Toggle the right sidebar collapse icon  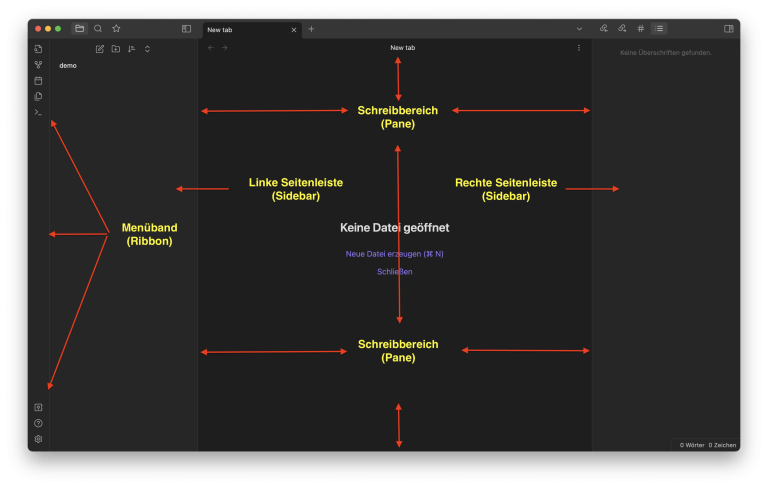click(x=728, y=29)
